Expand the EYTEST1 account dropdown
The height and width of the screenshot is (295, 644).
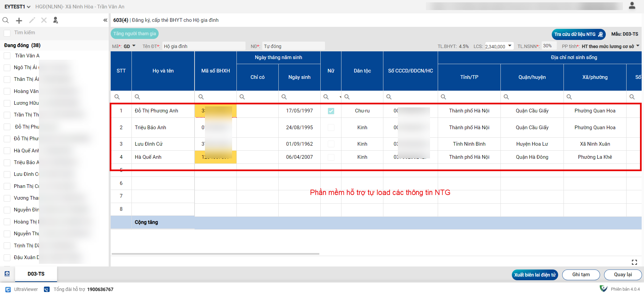tap(17, 7)
